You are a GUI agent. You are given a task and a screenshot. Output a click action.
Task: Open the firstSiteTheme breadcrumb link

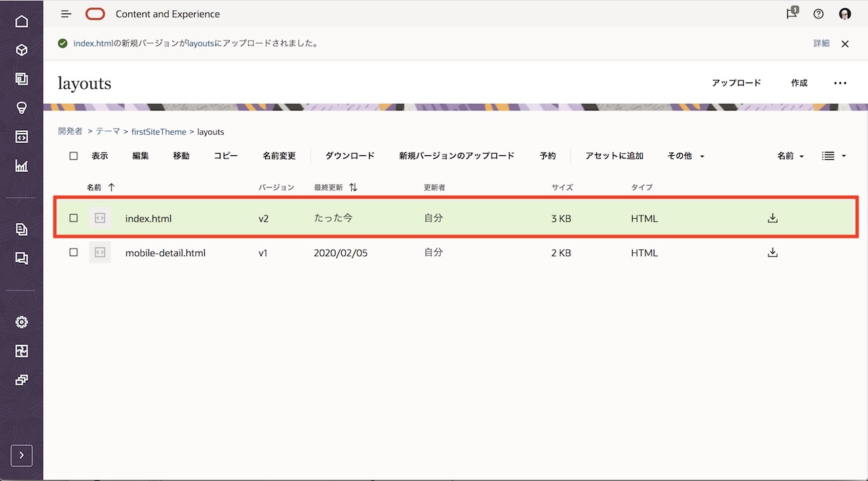point(159,131)
